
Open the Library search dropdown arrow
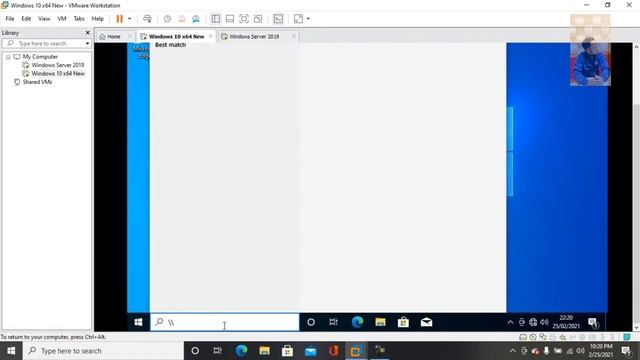click(x=87, y=43)
